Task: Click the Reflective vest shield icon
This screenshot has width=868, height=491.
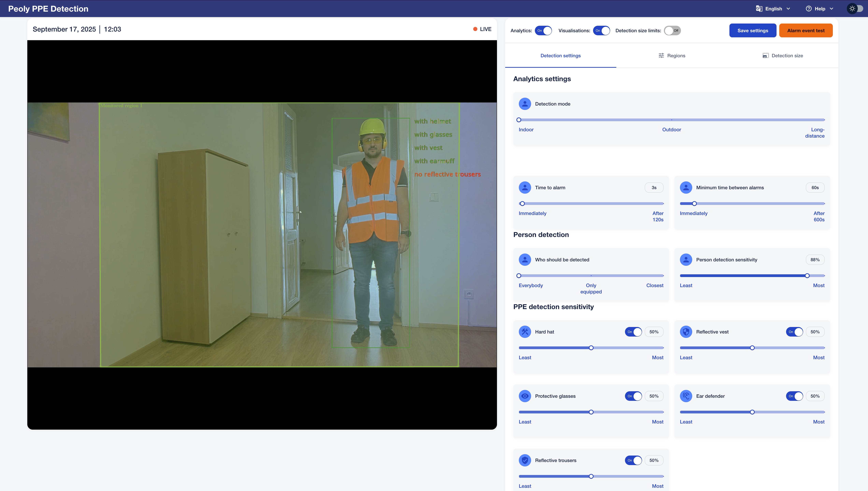Action: 686,332
